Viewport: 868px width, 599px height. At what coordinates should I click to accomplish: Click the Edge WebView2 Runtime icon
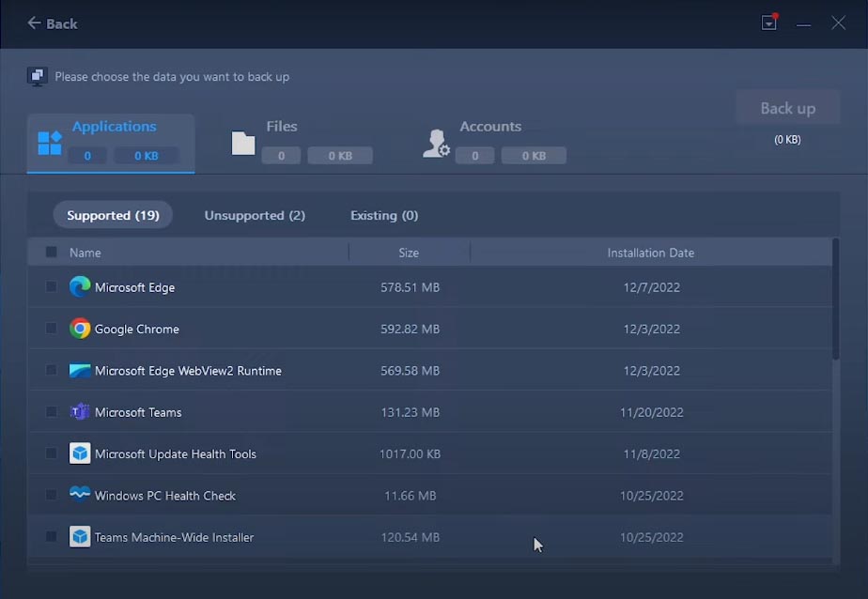coord(80,370)
